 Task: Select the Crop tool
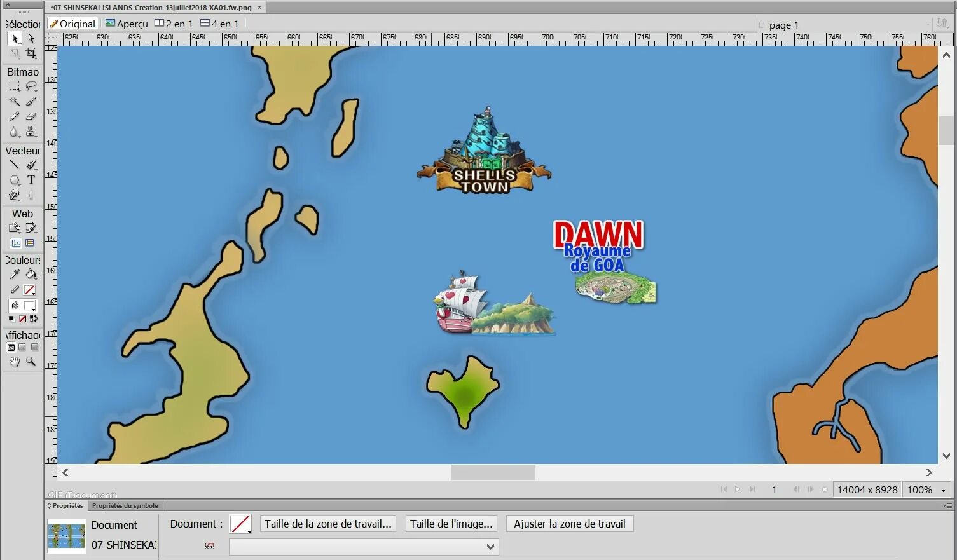[x=31, y=54]
